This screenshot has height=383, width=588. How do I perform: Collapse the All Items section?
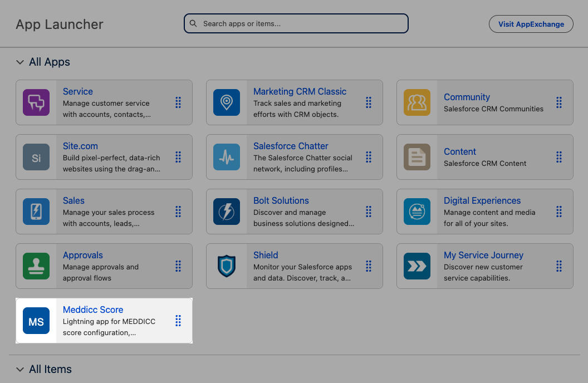[x=20, y=370]
